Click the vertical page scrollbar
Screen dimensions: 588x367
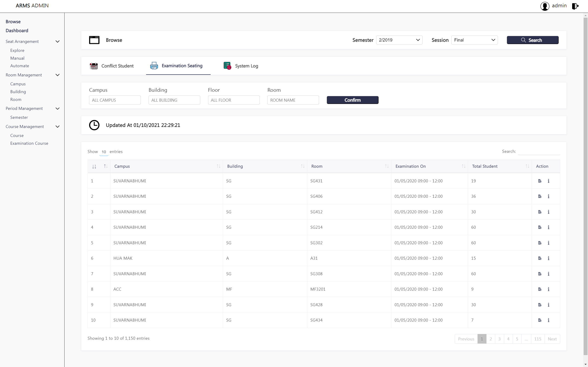click(x=585, y=184)
